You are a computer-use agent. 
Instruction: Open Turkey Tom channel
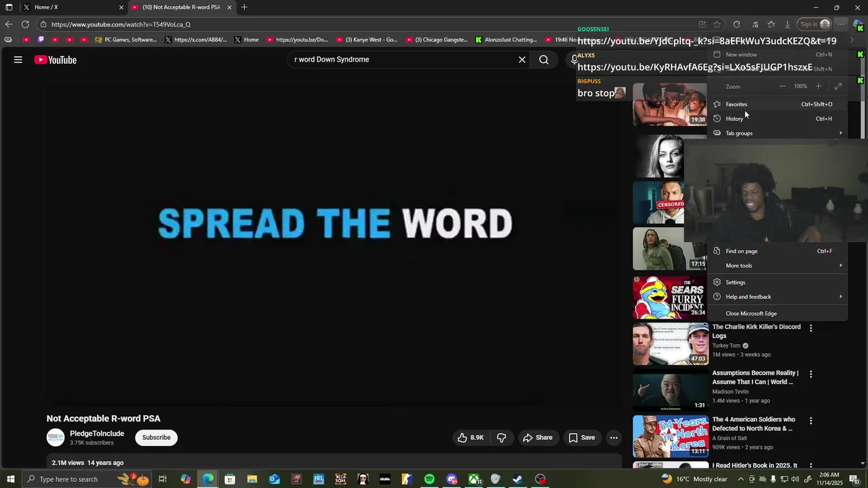(x=726, y=346)
